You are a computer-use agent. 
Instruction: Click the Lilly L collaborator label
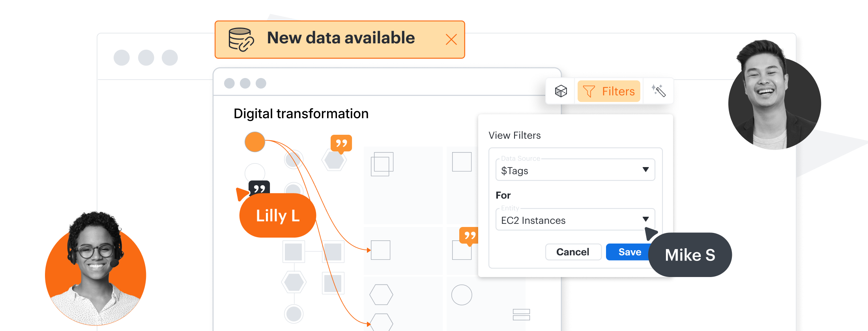tap(278, 216)
